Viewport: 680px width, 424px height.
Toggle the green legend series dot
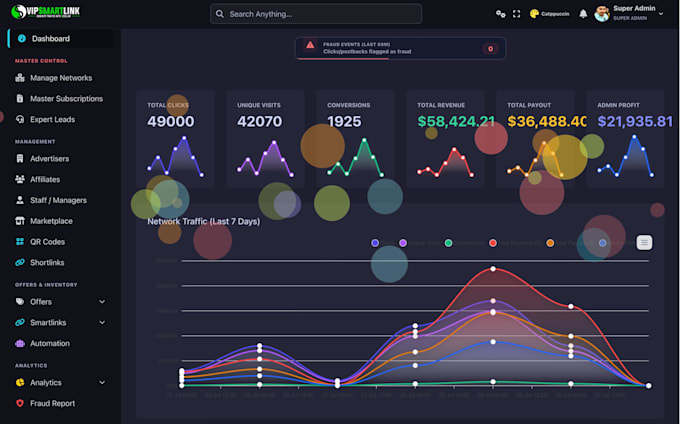448,243
